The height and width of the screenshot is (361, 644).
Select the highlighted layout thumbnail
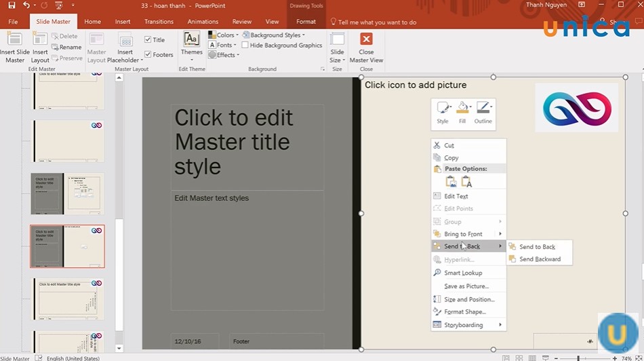(67, 246)
